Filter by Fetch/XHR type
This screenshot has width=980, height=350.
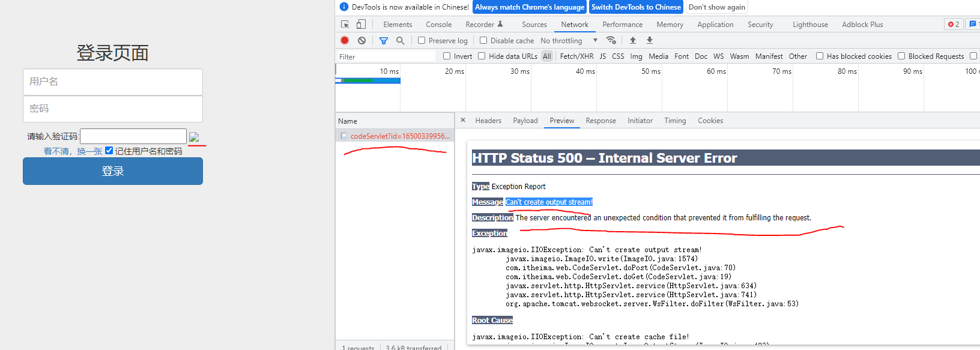576,56
